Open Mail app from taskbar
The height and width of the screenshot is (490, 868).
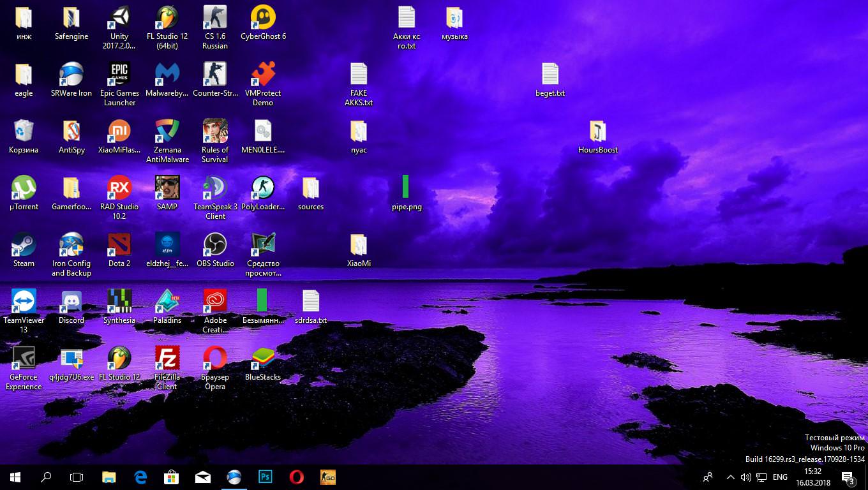coord(203,477)
